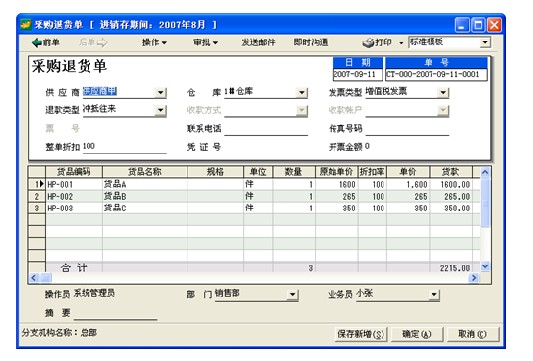Open the 发票类型 invoice type dropdown
533x361 pixels.
click(x=443, y=92)
